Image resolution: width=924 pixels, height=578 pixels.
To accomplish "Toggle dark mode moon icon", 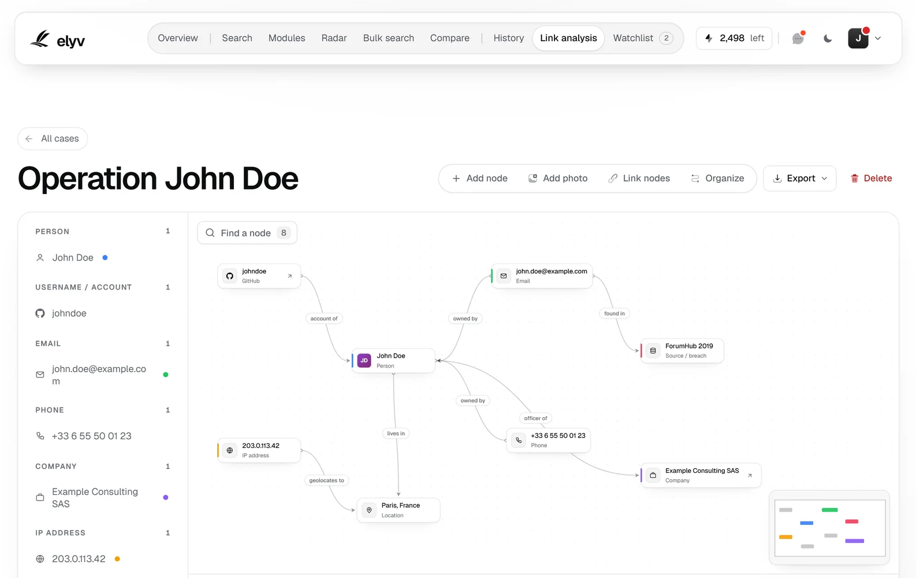I will [828, 38].
